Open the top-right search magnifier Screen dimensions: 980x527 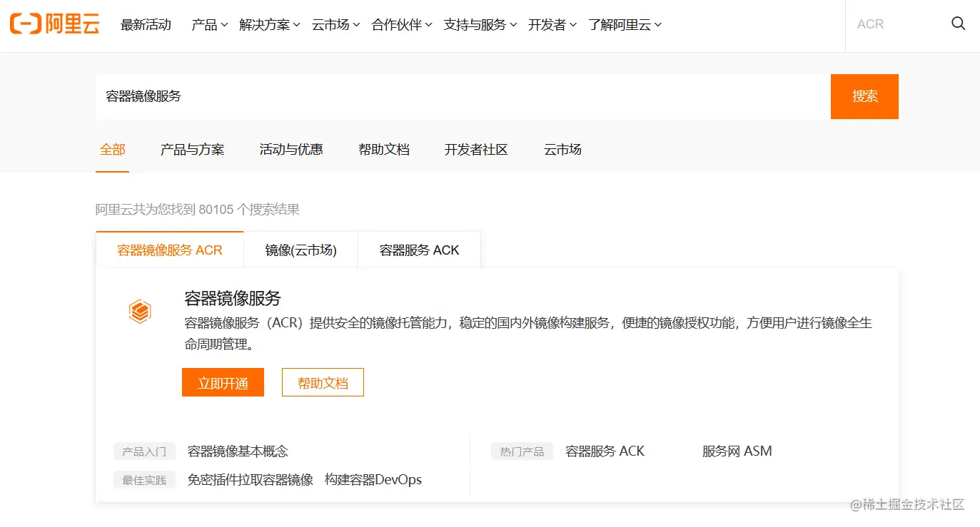(x=958, y=24)
